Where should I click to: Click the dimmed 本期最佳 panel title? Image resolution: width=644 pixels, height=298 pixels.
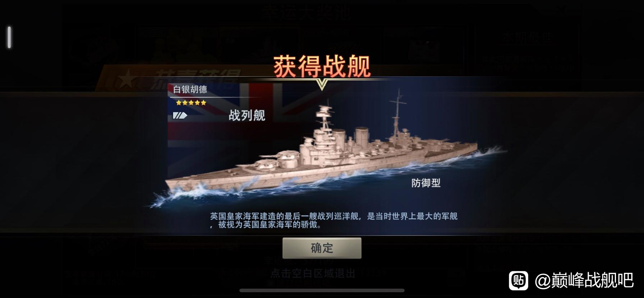(x=528, y=37)
